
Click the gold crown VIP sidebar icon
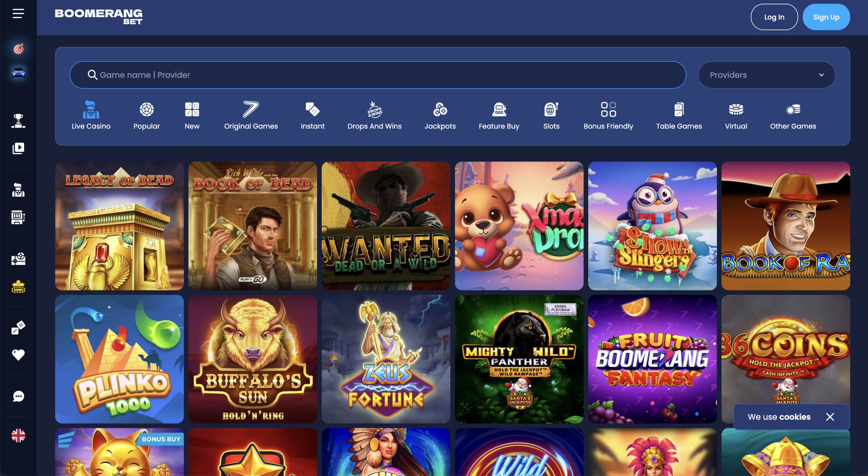pos(18,286)
